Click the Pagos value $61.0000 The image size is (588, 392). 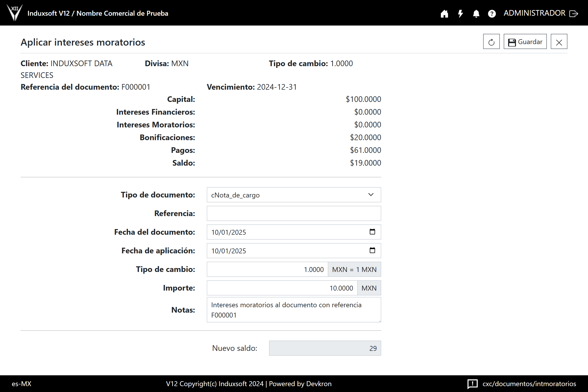coord(366,150)
